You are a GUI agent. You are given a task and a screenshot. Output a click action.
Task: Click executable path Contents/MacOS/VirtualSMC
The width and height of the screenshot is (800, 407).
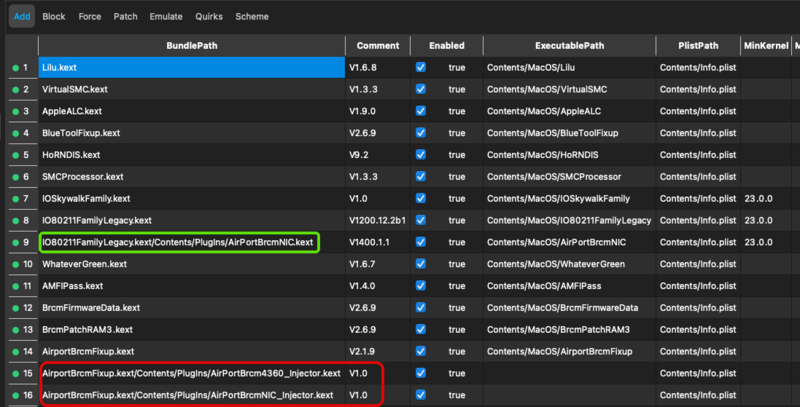point(569,89)
